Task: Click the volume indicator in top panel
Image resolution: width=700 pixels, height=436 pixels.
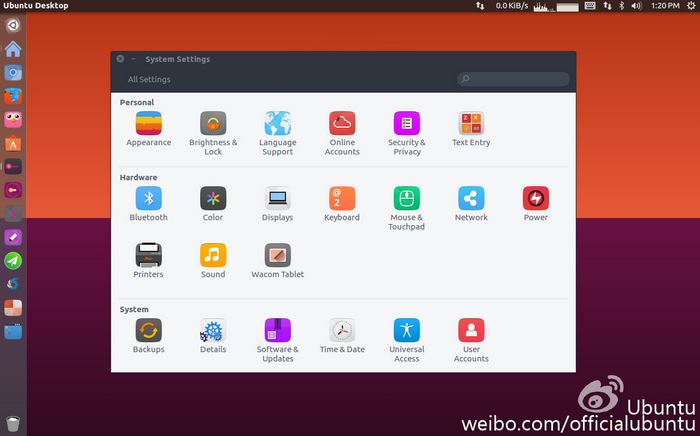Action: (636, 6)
